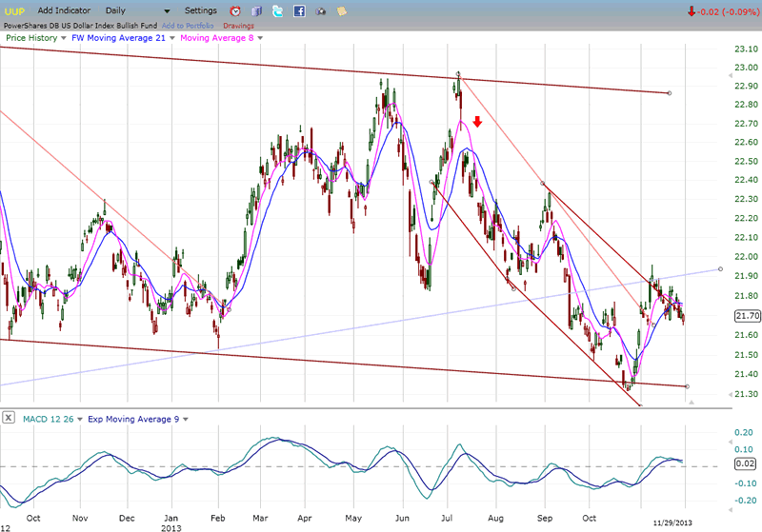This screenshot has width=762, height=532.
Task: Click the stacked documents icon in toolbar
Action: click(256, 10)
